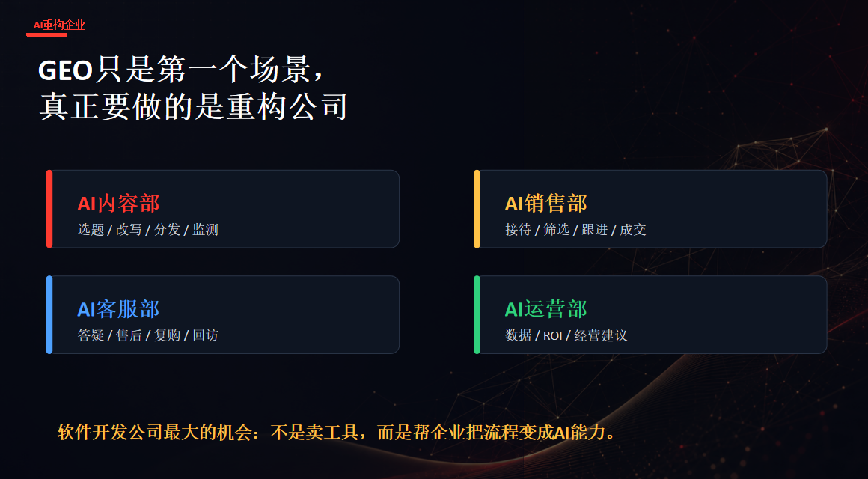This screenshot has width=868, height=479.
Task: Select the 接待 / 筛选 / 跟进 / 成交 text
Action: click(x=575, y=229)
